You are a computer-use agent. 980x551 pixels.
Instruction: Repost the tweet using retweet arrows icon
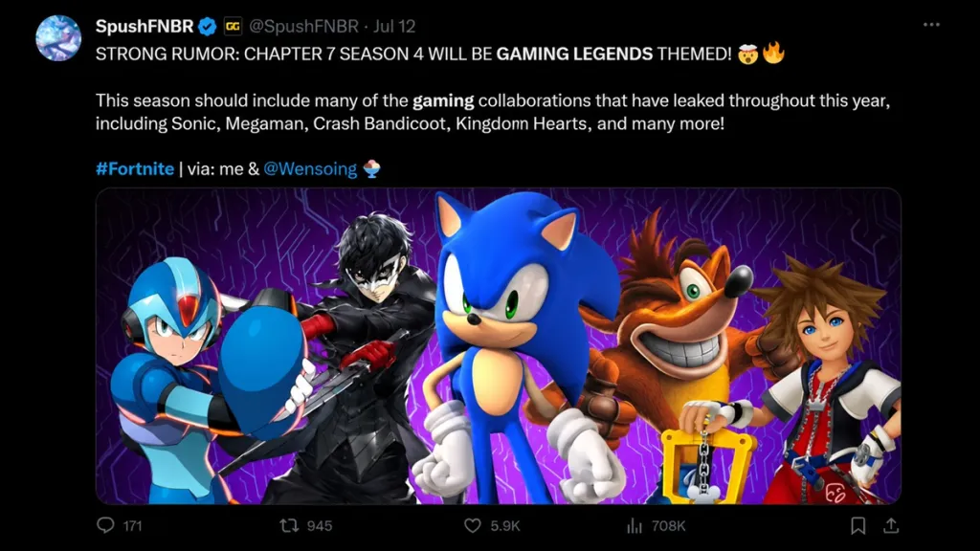click(x=289, y=525)
